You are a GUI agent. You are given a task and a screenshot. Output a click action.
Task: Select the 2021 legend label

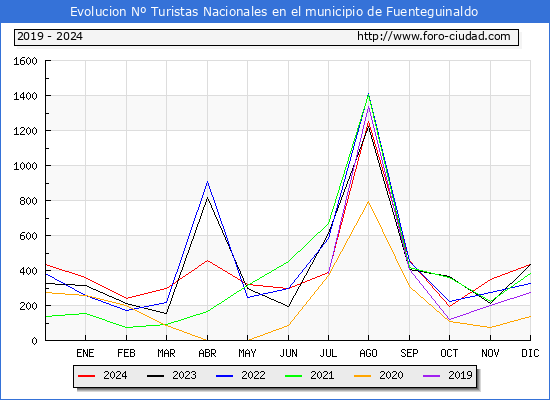tap(322, 375)
